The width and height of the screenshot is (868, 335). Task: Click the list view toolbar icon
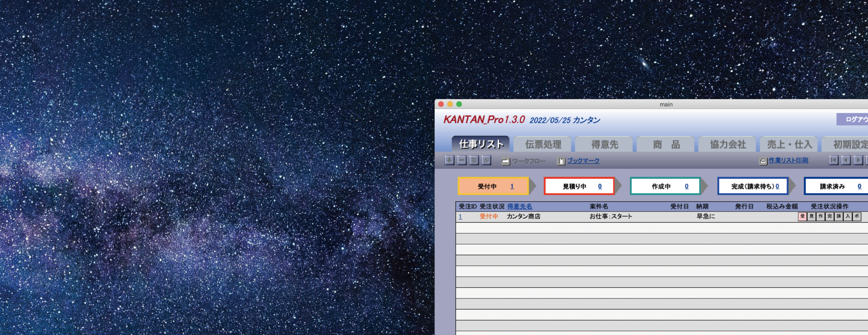(x=474, y=160)
